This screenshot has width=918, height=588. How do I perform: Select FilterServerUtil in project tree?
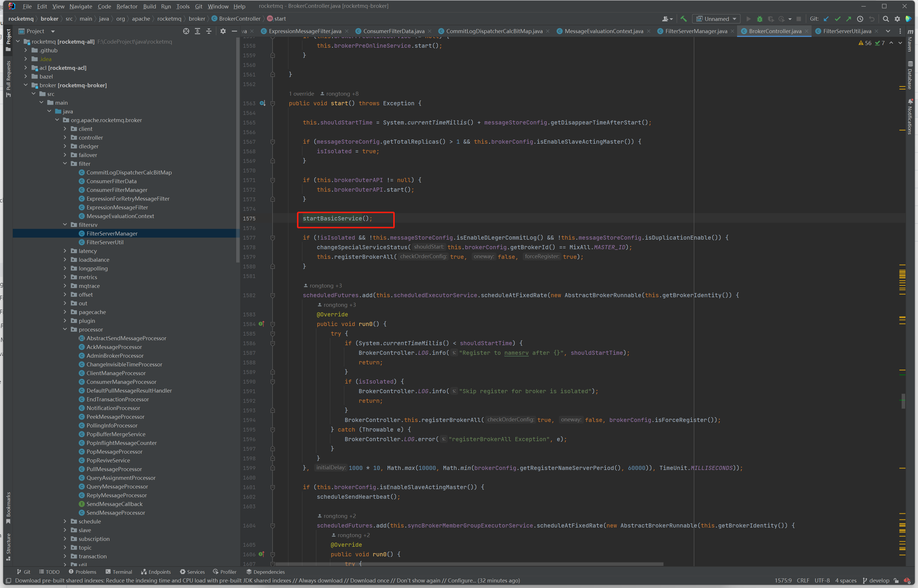click(105, 242)
